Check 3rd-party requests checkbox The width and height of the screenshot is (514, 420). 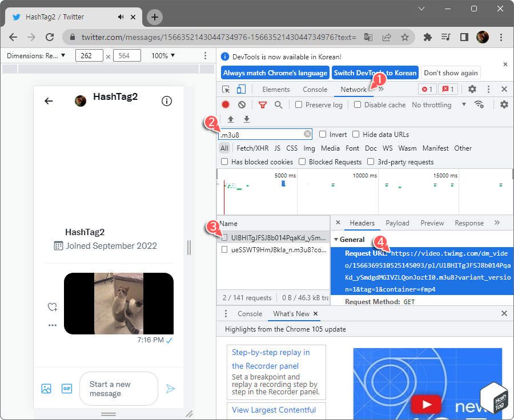(371, 161)
